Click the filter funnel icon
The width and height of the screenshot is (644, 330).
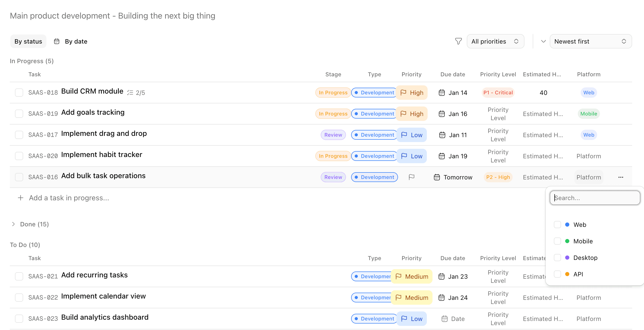coord(458,41)
